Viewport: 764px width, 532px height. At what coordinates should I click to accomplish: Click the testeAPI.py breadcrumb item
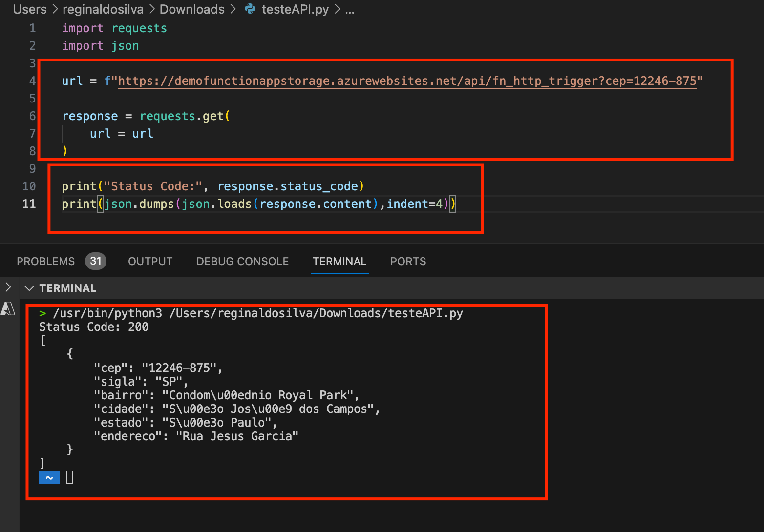[x=295, y=9]
